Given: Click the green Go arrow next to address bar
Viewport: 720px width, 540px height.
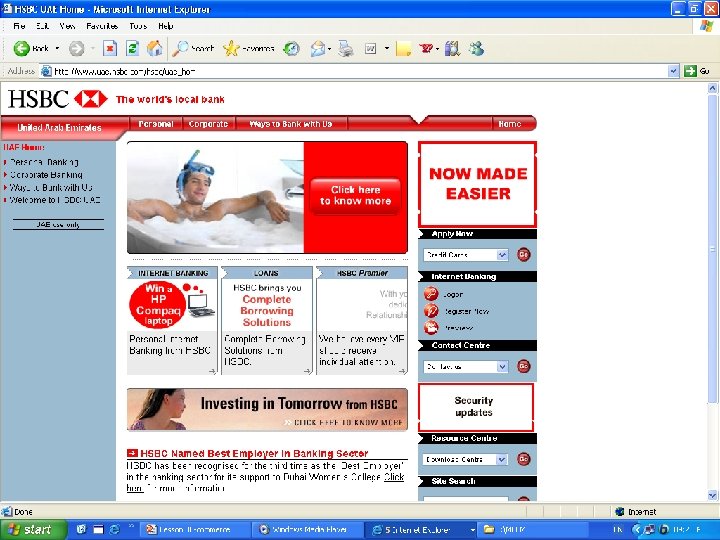Looking at the screenshot, I should coord(690,71).
